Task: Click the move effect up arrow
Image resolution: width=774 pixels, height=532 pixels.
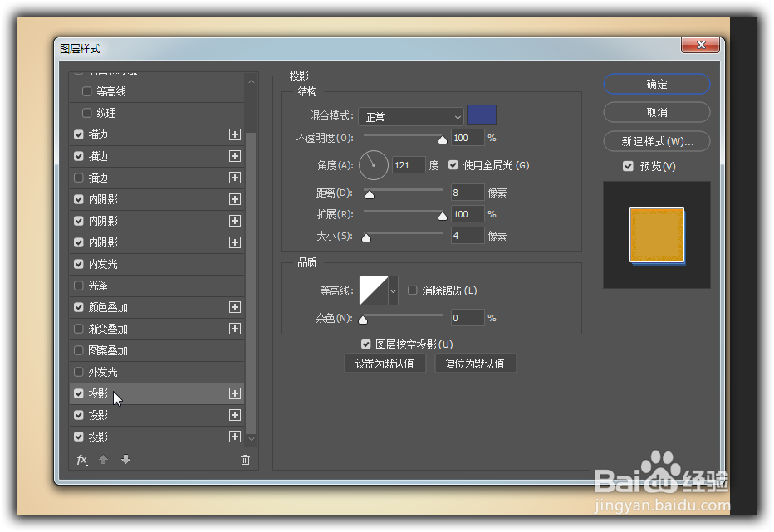Action: [x=103, y=460]
